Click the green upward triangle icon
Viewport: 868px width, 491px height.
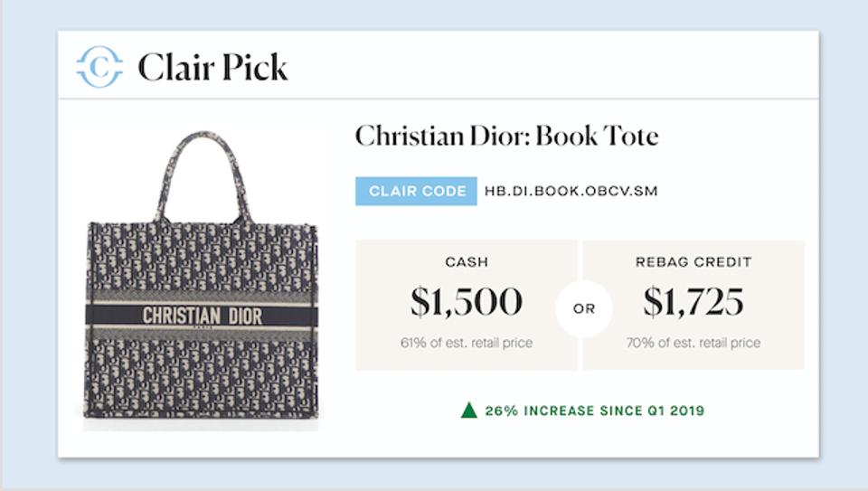pyautogui.click(x=468, y=411)
